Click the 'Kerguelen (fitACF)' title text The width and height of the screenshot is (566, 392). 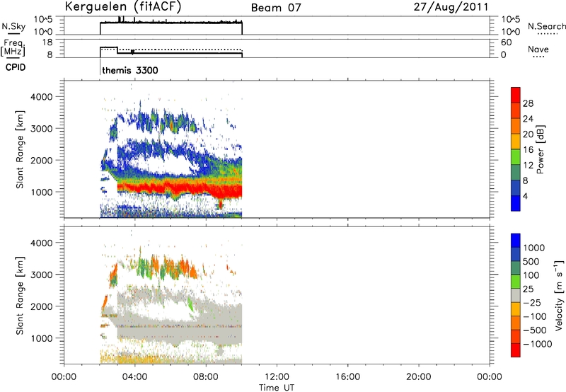123,7
